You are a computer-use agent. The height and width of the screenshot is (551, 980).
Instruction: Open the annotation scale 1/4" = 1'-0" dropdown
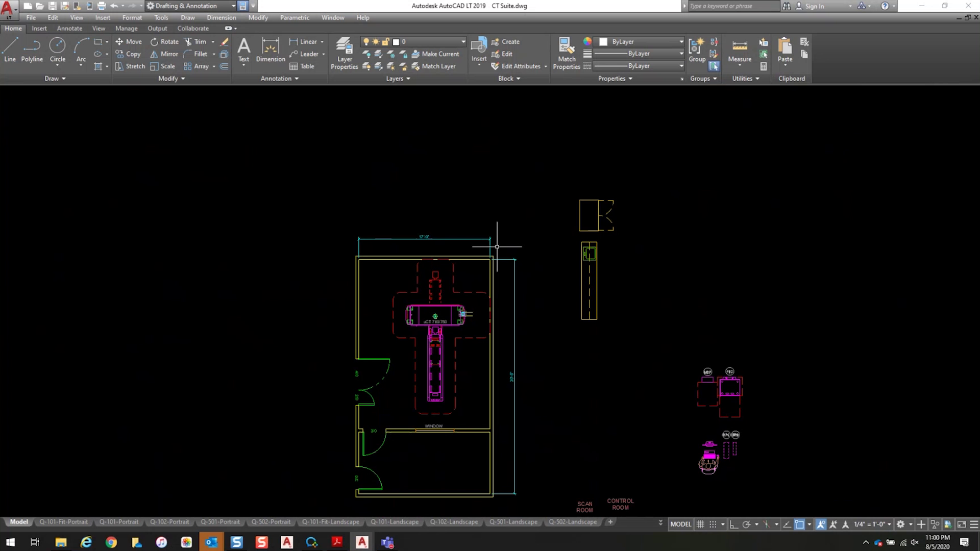coord(873,524)
